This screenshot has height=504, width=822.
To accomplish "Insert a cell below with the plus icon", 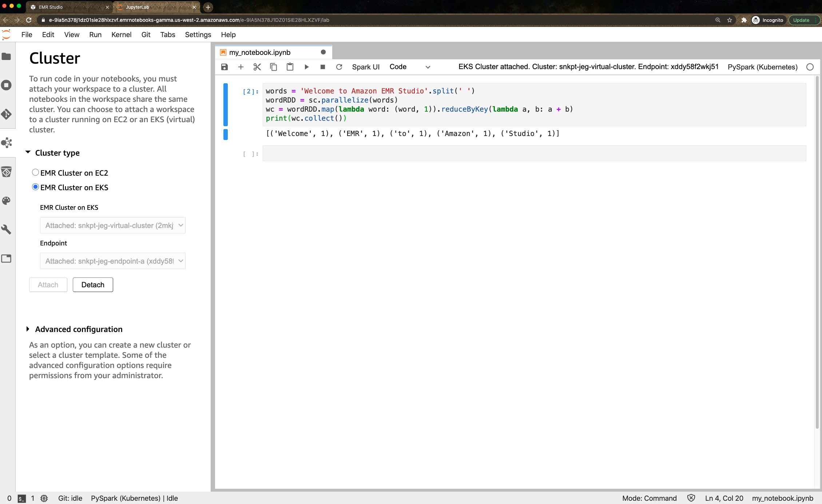I will point(241,67).
